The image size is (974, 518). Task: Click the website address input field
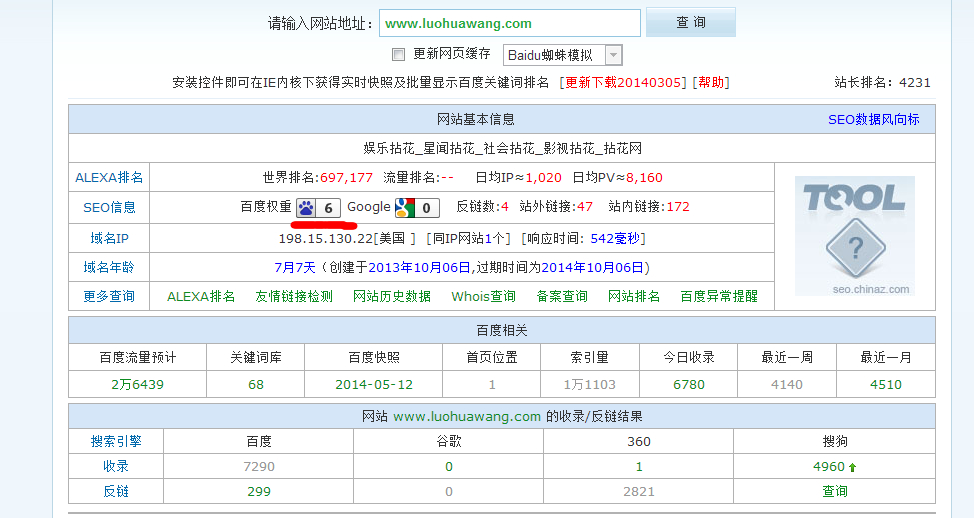[509, 23]
